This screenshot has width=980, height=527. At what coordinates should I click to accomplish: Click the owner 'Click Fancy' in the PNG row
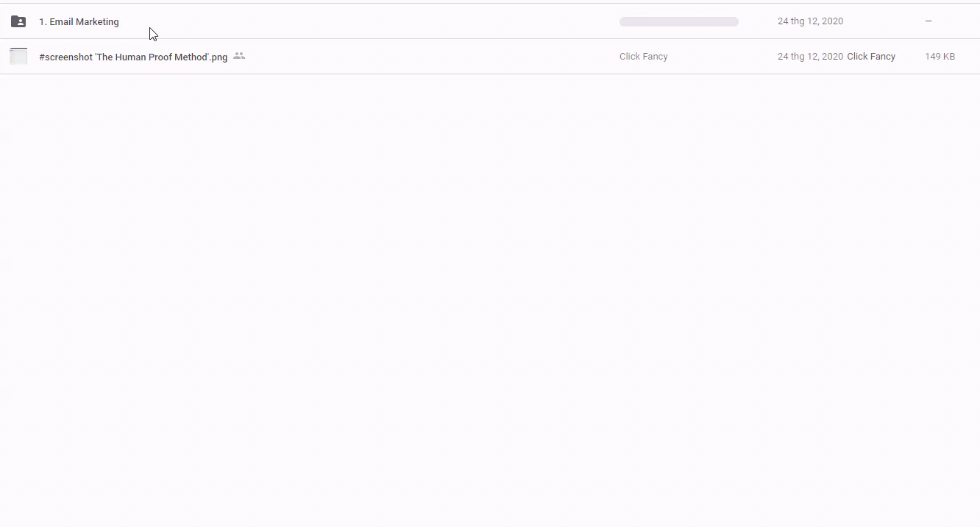click(x=643, y=57)
